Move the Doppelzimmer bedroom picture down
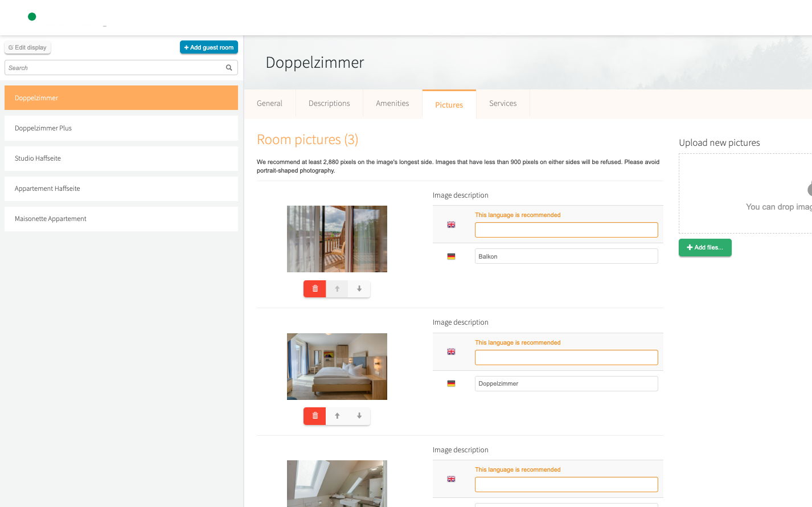Screen dimensions: 812x507 tap(359, 416)
